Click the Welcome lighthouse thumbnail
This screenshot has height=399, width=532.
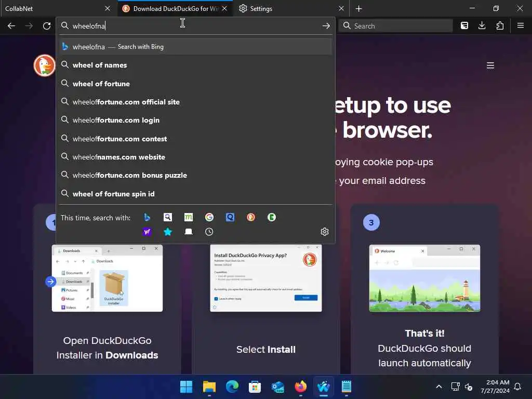click(424, 278)
